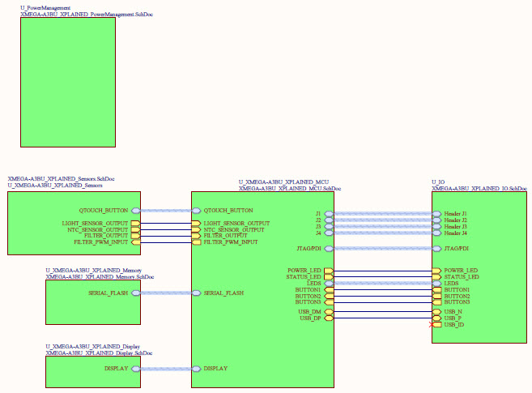Image resolution: width=532 pixels, height=393 pixels.
Task: Click the harness line between JTAG/PDI ports
Action: point(383,249)
